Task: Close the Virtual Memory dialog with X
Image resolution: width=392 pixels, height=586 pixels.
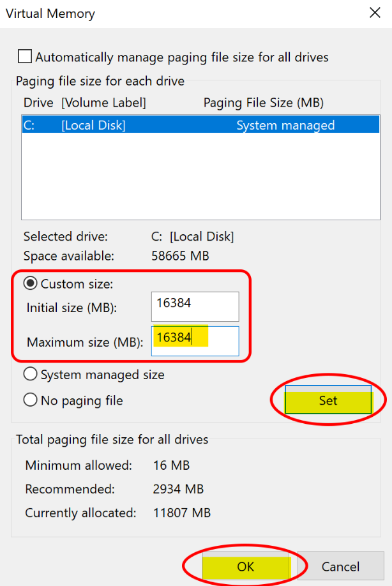Action: tap(375, 13)
